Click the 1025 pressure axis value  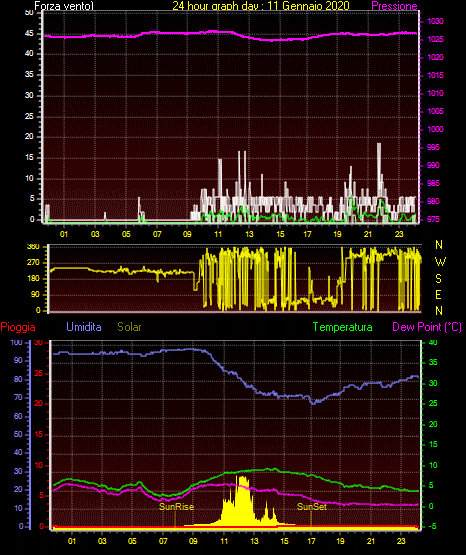(x=435, y=39)
